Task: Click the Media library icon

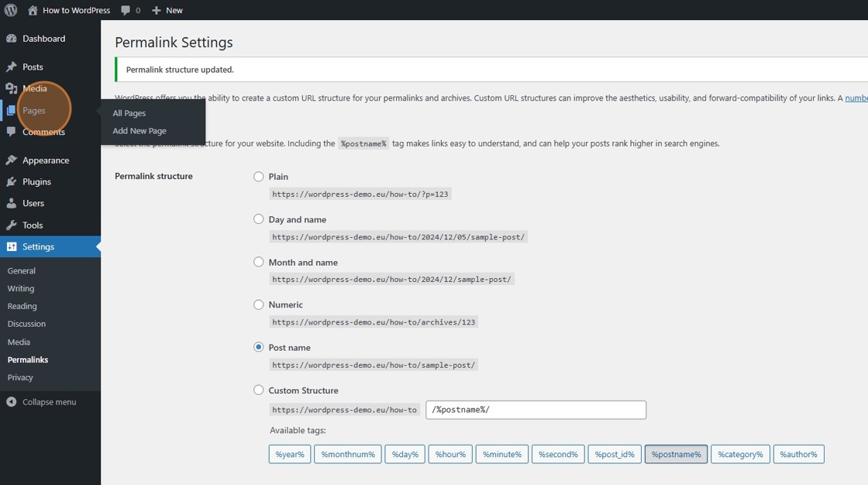Action: (x=11, y=88)
